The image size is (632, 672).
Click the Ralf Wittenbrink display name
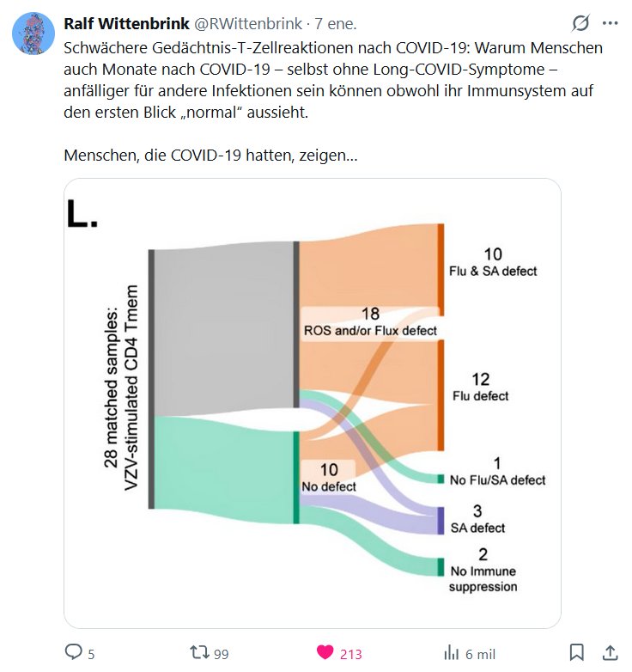pos(126,23)
